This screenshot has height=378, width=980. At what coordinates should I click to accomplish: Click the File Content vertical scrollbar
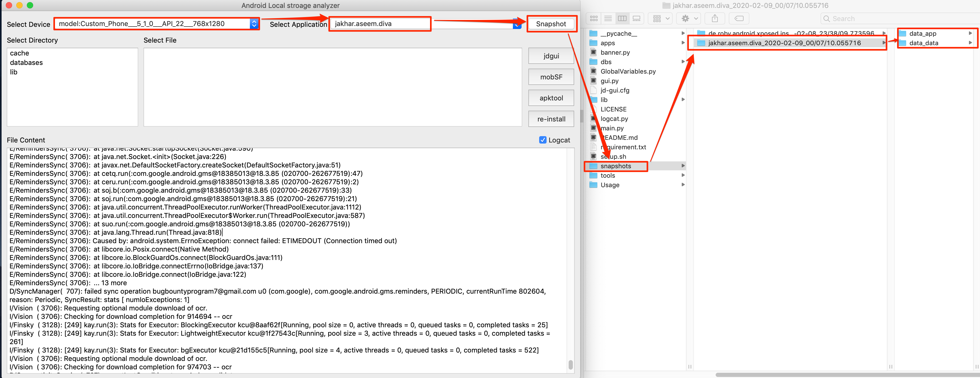[x=570, y=364]
